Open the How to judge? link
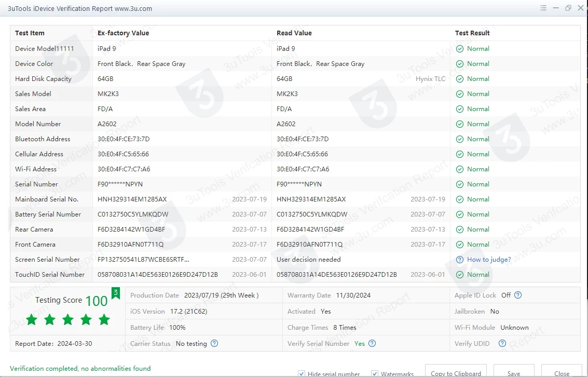Screen dimensions: 588x377 (x=489, y=260)
